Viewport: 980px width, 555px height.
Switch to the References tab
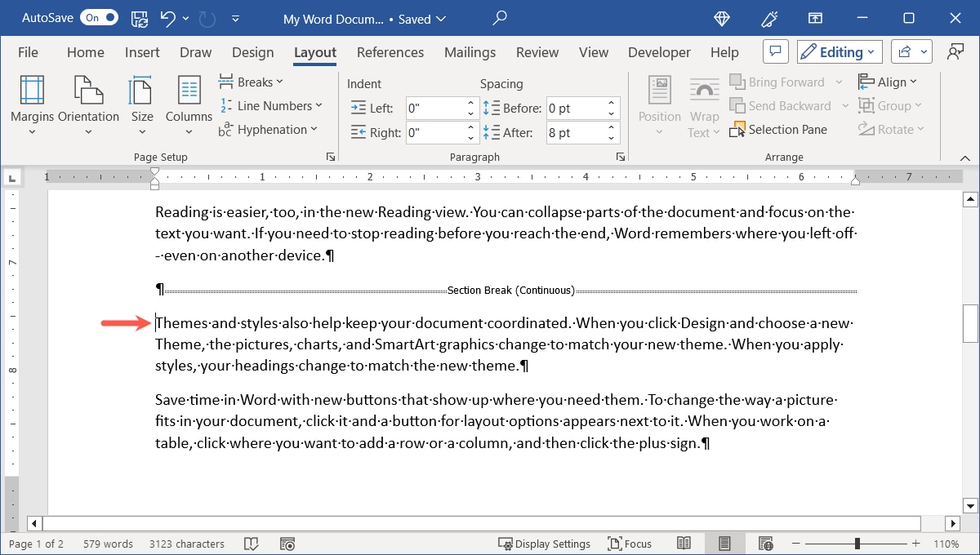pos(390,51)
